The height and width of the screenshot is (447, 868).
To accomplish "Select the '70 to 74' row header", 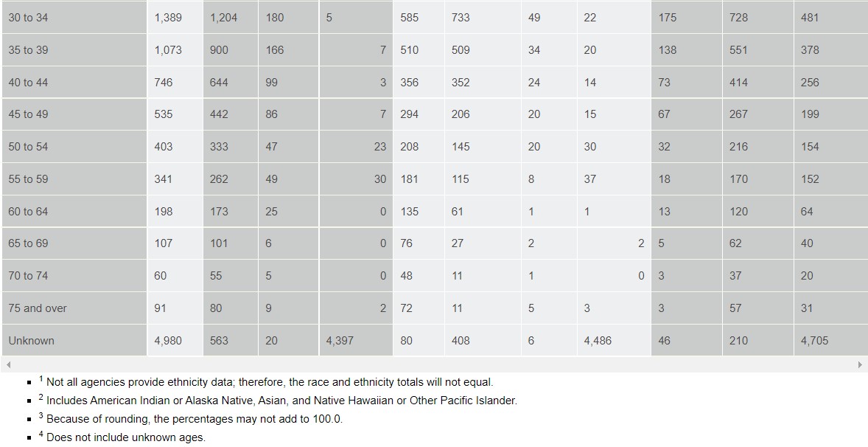I will click(74, 275).
